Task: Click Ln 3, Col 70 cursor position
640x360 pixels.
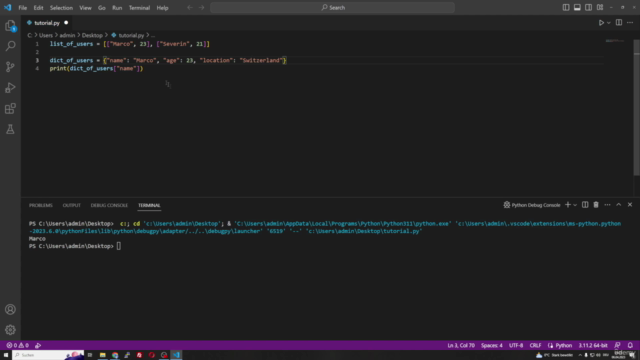Action: pyautogui.click(x=461, y=345)
